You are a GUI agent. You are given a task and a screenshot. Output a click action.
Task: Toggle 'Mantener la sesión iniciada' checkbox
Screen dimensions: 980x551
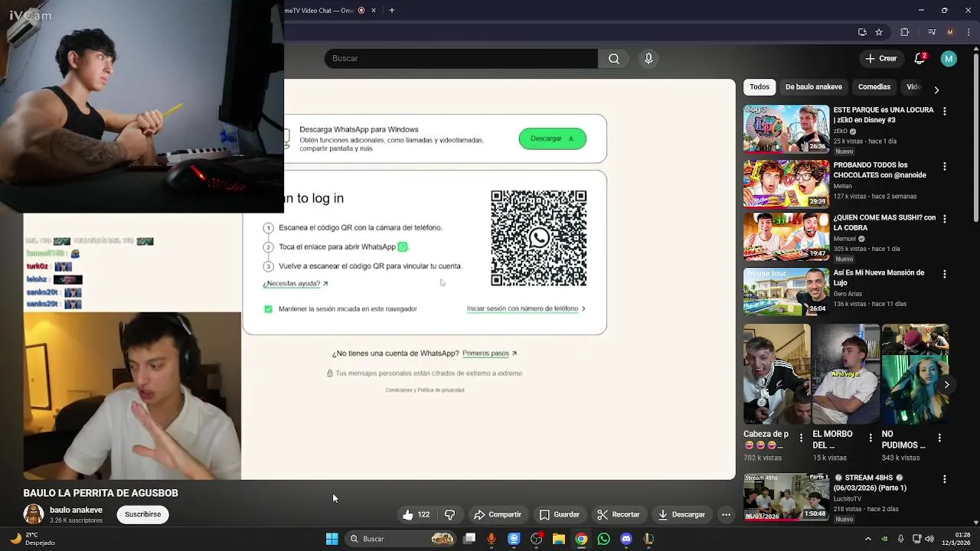[x=268, y=309]
